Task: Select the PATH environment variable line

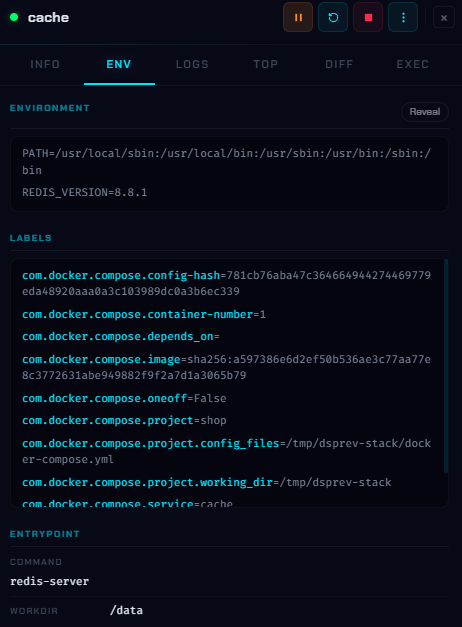Action: tap(226, 162)
